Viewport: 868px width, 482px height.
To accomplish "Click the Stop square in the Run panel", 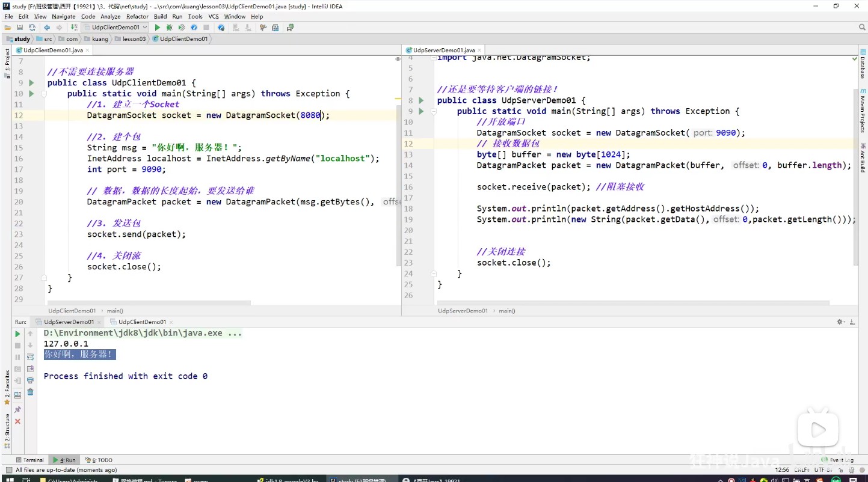I will click(17, 346).
